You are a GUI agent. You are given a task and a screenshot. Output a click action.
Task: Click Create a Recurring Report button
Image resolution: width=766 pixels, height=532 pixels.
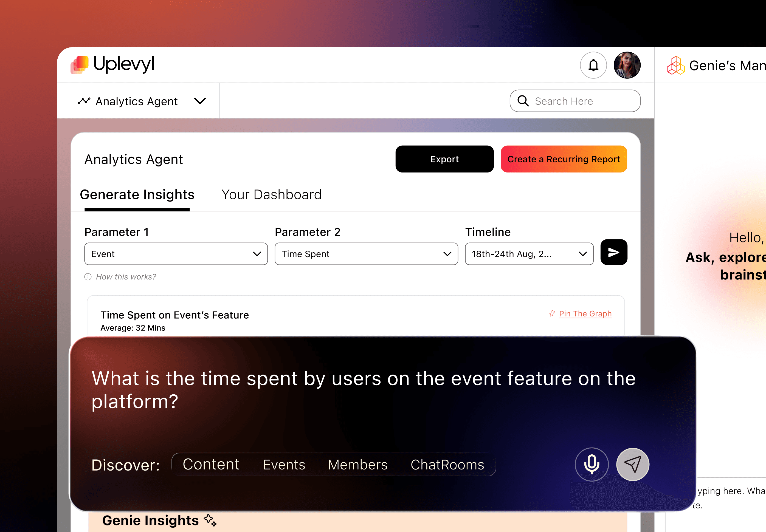point(564,159)
